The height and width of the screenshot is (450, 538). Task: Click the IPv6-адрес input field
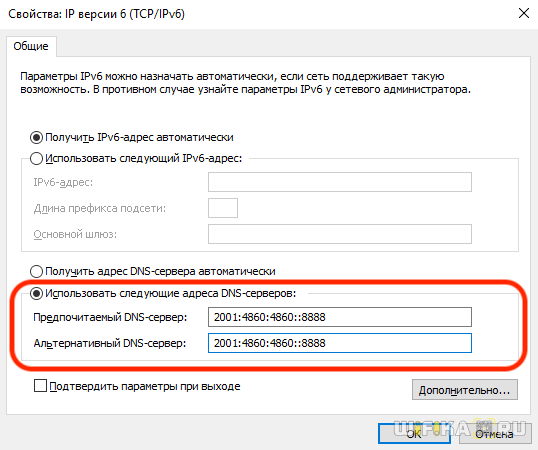(340, 182)
